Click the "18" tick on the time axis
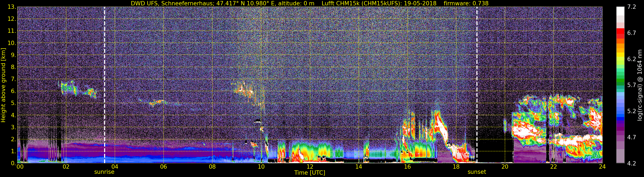 [456, 167]
